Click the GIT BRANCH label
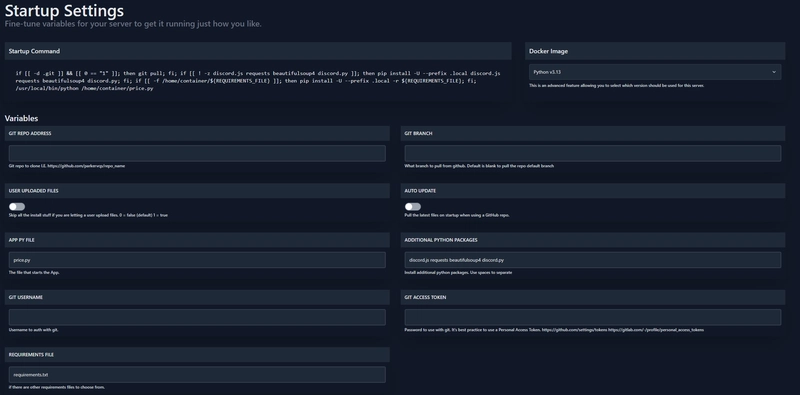The image size is (800, 395). point(418,133)
